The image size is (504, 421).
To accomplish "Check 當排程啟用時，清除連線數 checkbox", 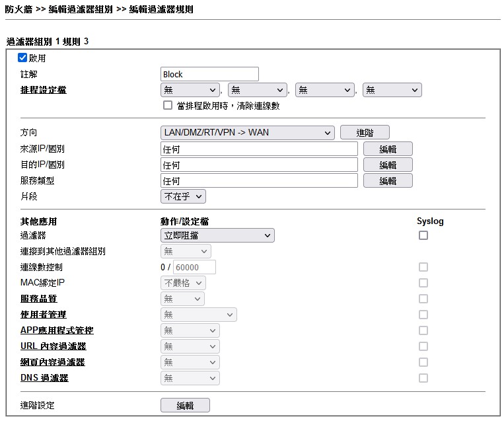I will pyautogui.click(x=168, y=106).
